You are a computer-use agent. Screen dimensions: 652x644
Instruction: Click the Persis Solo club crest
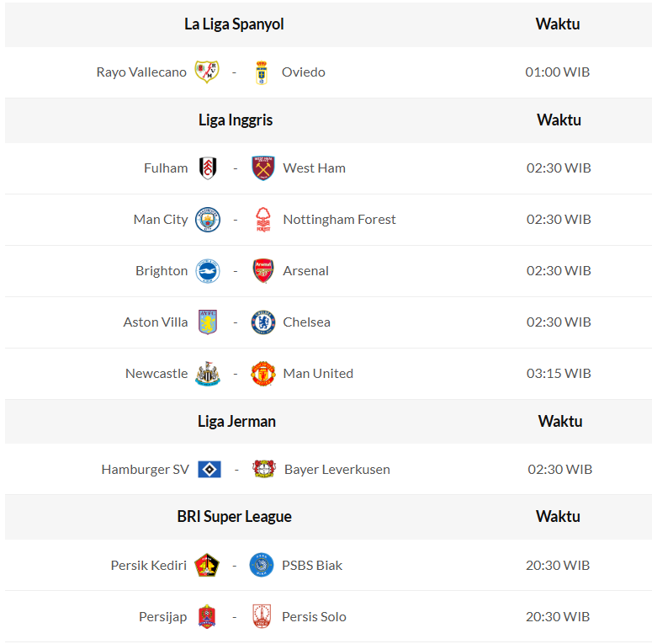click(x=262, y=617)
